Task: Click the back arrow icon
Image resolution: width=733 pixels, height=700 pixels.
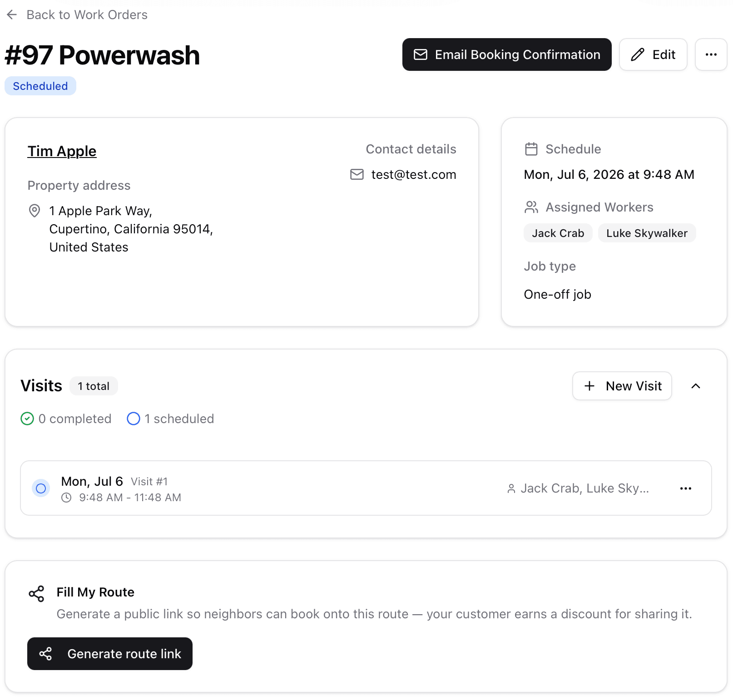Action: (x=12, y=15)
